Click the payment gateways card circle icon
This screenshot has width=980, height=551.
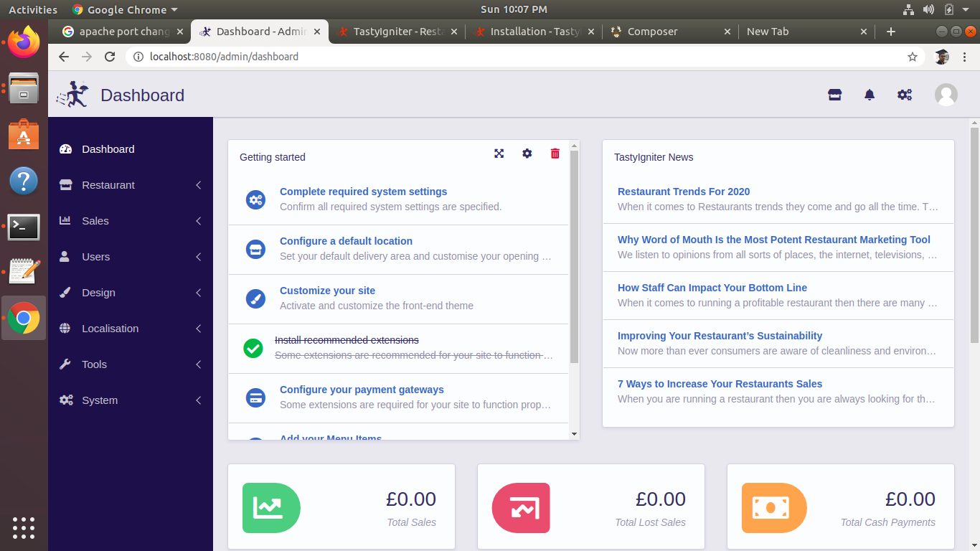tap(255, 397)
